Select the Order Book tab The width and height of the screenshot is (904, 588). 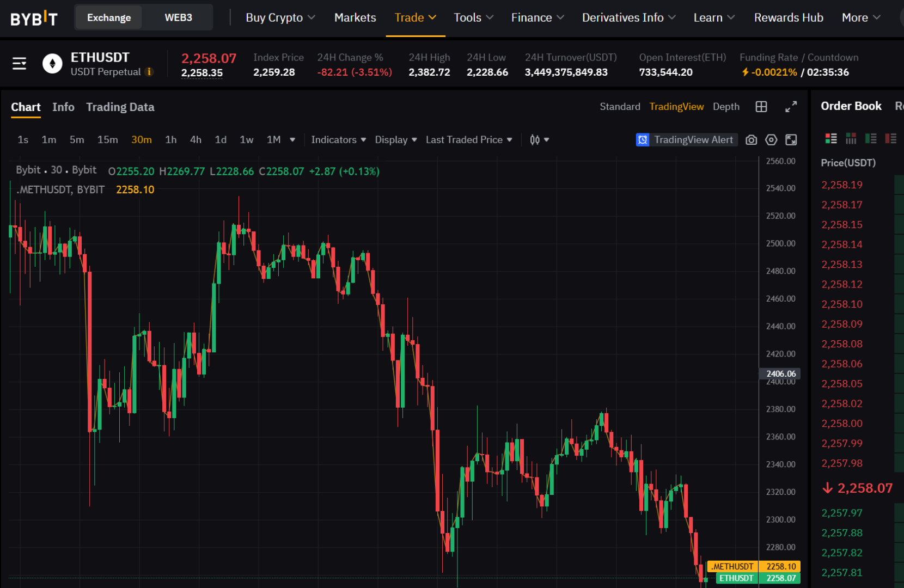click(851, 106)
